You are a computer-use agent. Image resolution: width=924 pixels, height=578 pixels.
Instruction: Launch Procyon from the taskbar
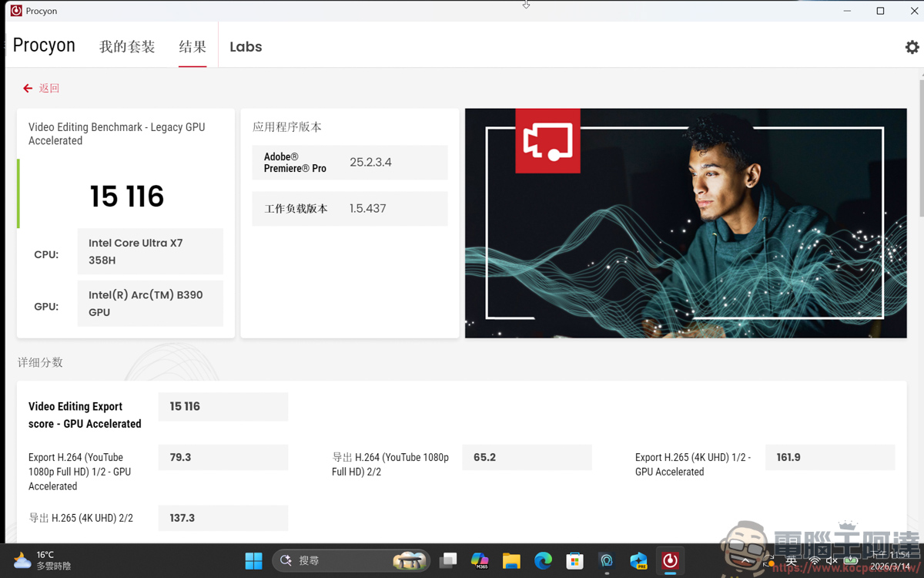click(x=669, y=560)
